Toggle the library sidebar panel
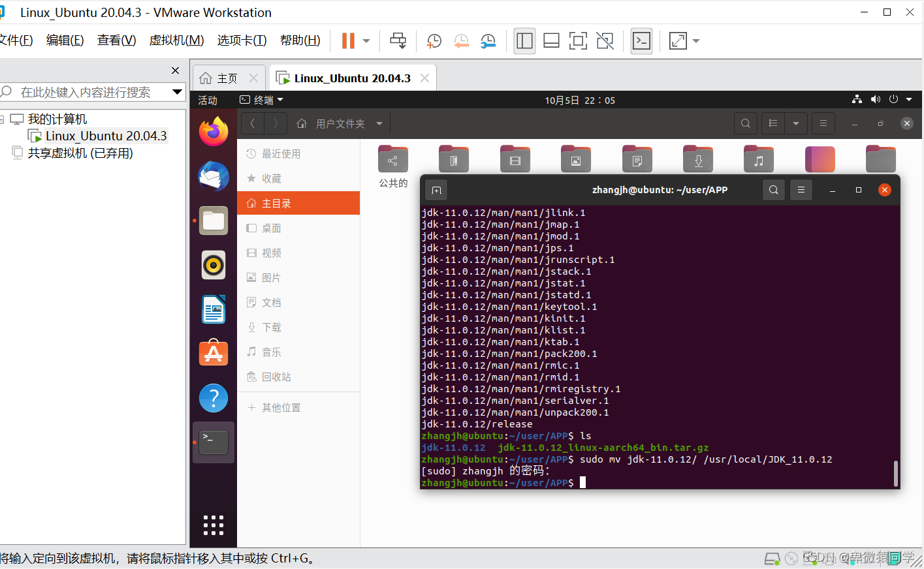Image resolution: width=924 pixels, height=569 pixels. 524,40
